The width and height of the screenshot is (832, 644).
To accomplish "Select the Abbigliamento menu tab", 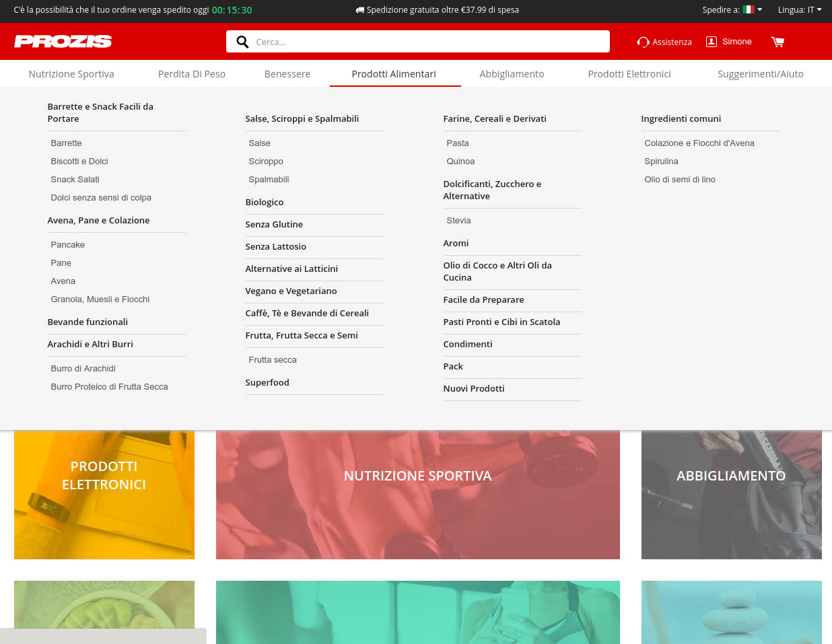I will [512, 74].
